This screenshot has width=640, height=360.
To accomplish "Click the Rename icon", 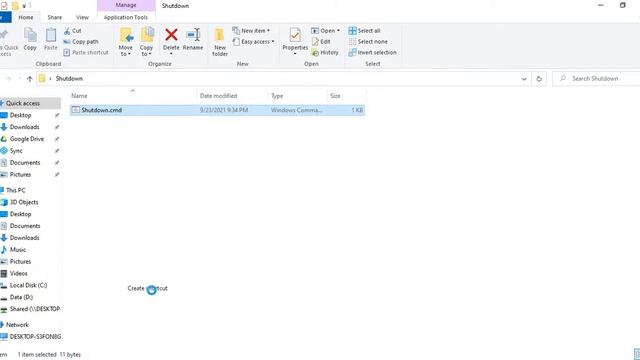I will point(193,35).
